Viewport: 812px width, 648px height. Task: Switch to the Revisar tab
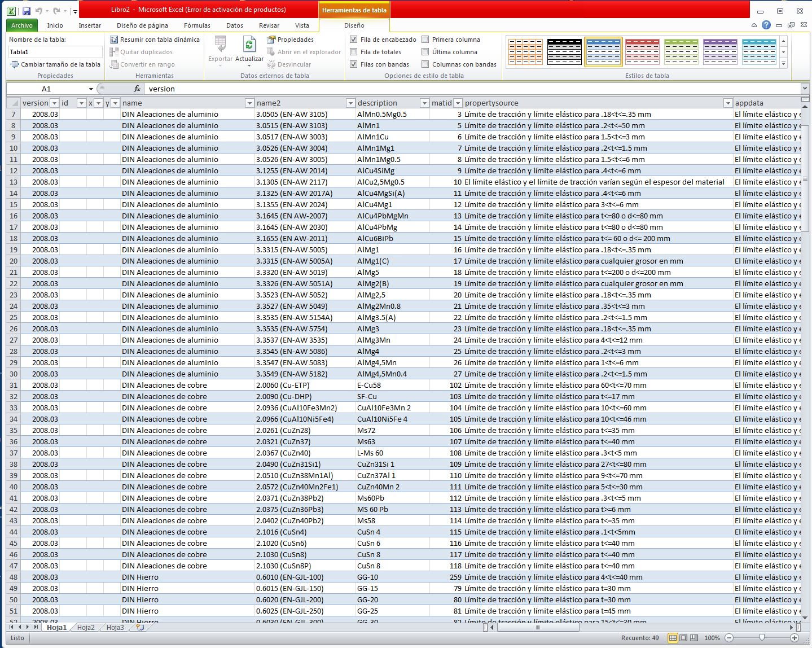(269, 25)
